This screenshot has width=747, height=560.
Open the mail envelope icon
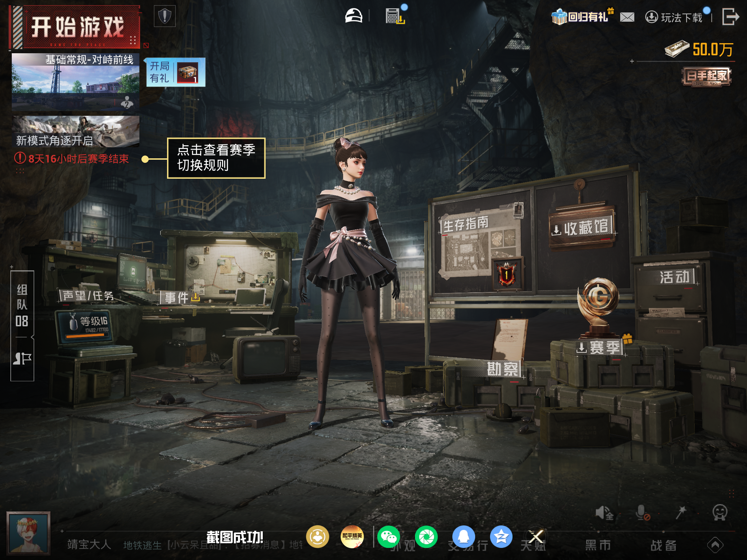pos(627,17)
